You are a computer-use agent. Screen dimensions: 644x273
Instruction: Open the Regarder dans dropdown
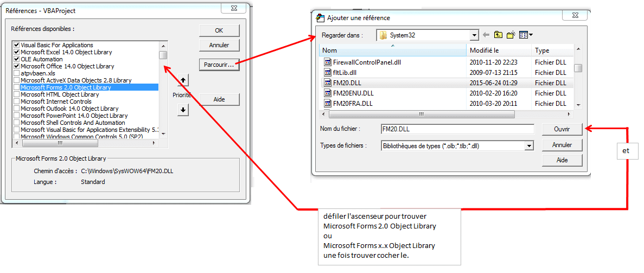coord(475,35)
